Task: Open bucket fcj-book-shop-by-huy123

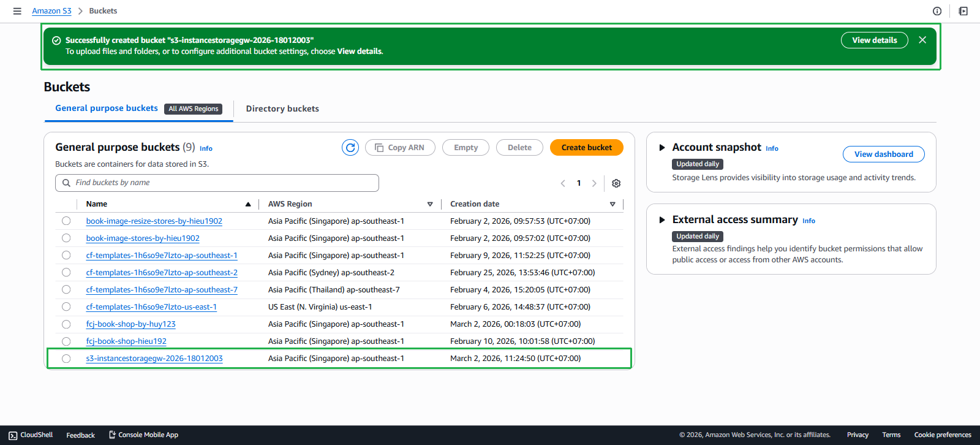Action: pos(131,324)
